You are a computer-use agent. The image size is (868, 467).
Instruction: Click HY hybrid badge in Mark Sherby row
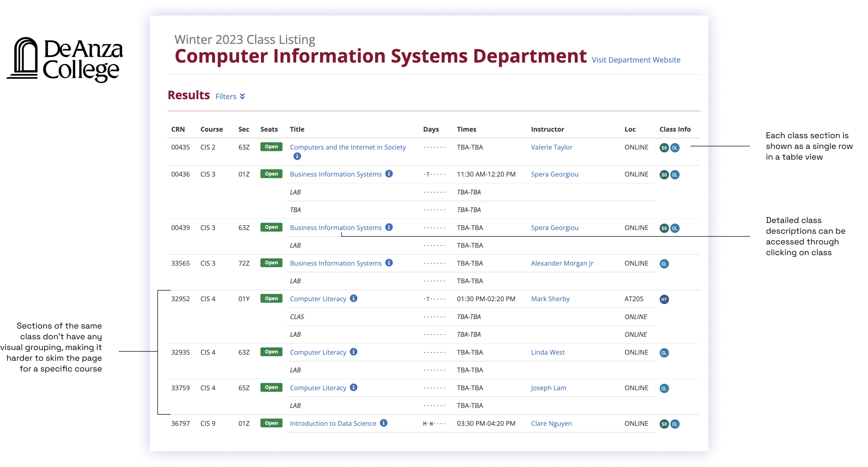pyautogui.click(x=664, y=299)
